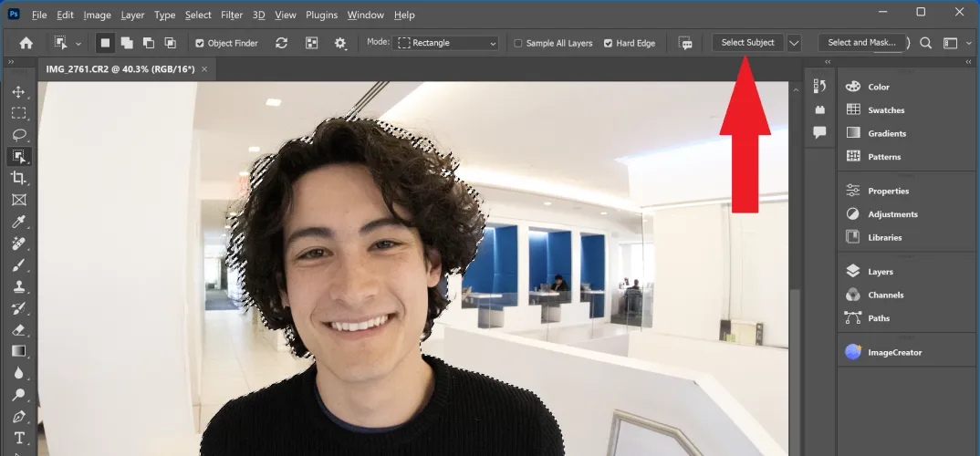Open the Filter menu
980x456 pixels.
[x=232, y=15]
